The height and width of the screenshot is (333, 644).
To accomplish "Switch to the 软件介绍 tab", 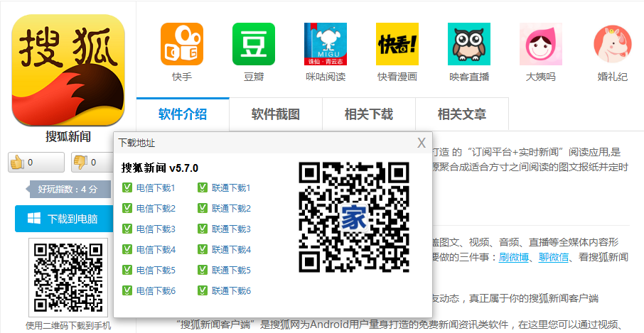I will 183,114.
